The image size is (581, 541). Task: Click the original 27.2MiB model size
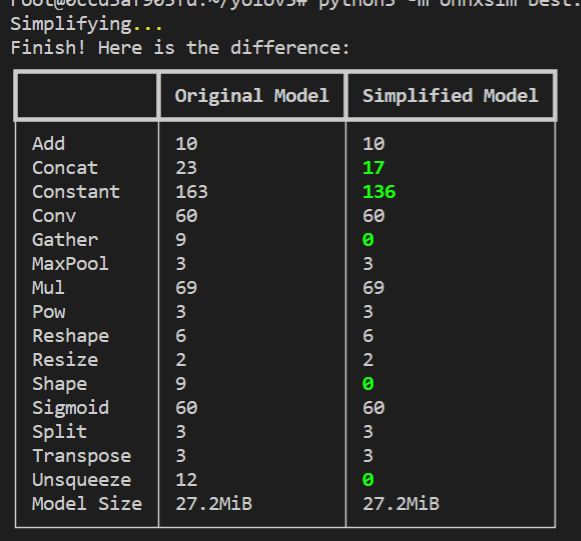214,504
